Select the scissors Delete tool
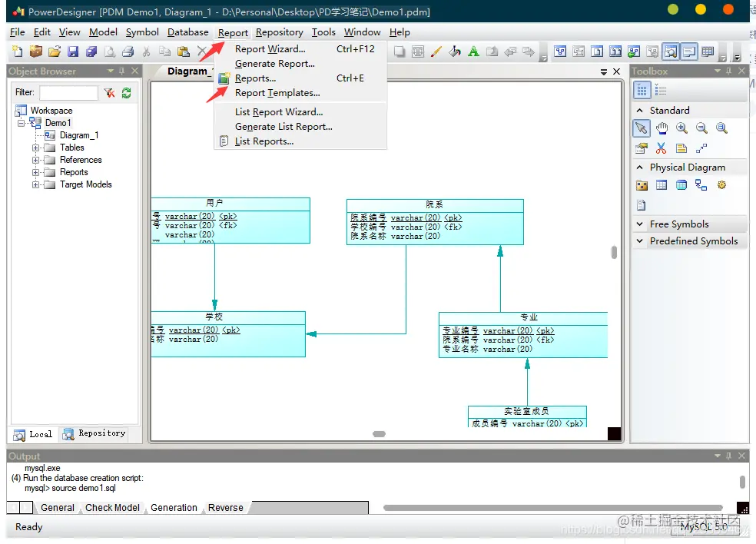 coord(661,148)
